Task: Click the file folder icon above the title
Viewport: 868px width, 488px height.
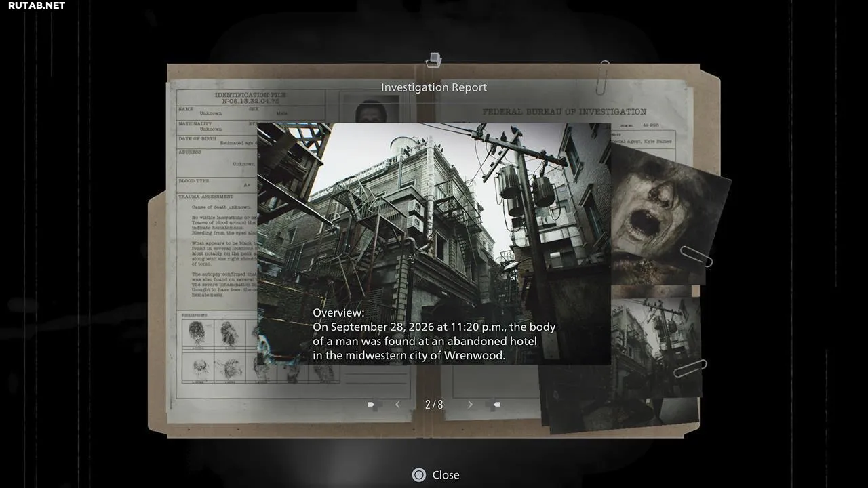Action: (433, 61)
